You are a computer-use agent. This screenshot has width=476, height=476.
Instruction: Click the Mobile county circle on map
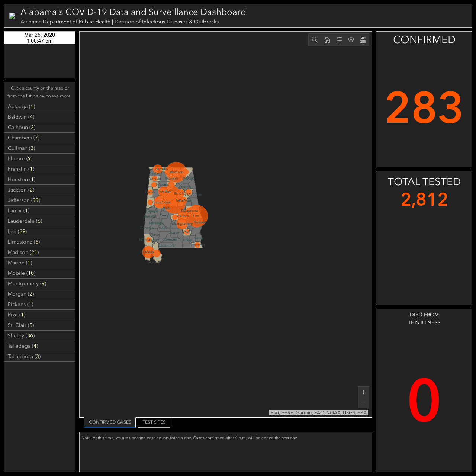click(148, 252)
